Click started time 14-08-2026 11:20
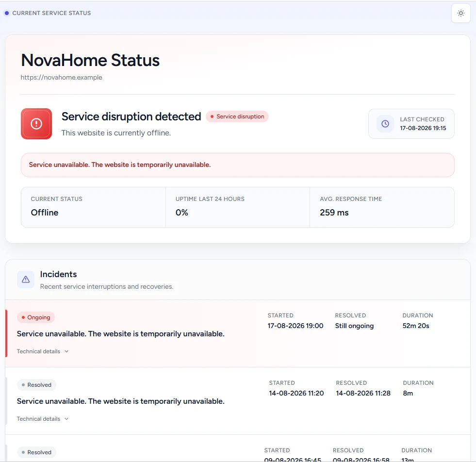This screenshot has width=476, height=462. pos(296,393)
